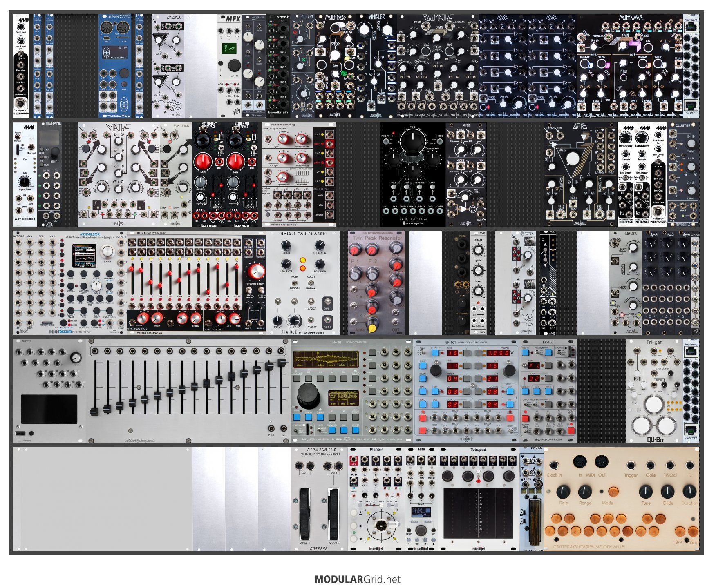Viewport: 716px width, 588px height.
Task: Select the Make Noise Maths module
Action: [119, 175]
